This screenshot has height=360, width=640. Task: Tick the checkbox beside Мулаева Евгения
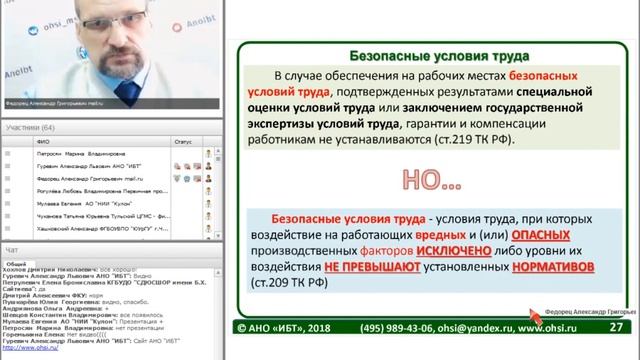tap(8, 204)
